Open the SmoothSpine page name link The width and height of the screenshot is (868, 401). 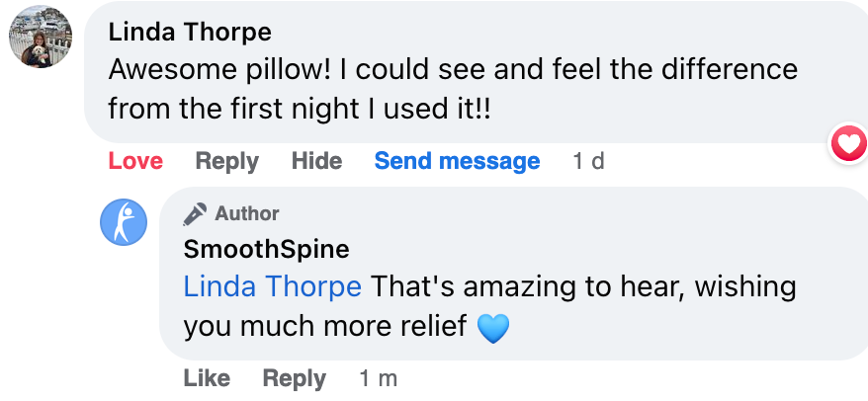266,249
